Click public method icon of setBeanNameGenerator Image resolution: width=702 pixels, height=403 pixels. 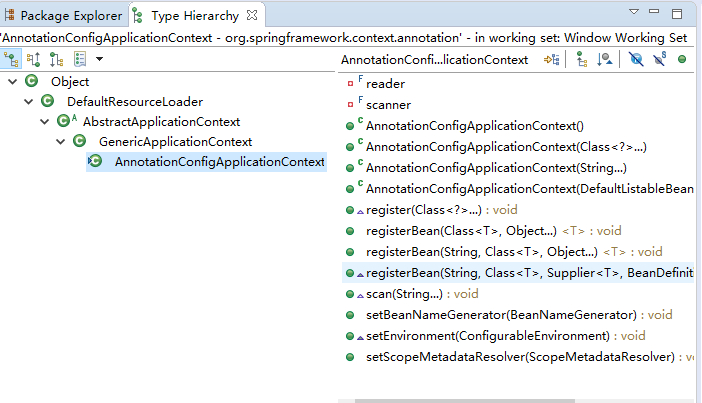coord(350,315)
